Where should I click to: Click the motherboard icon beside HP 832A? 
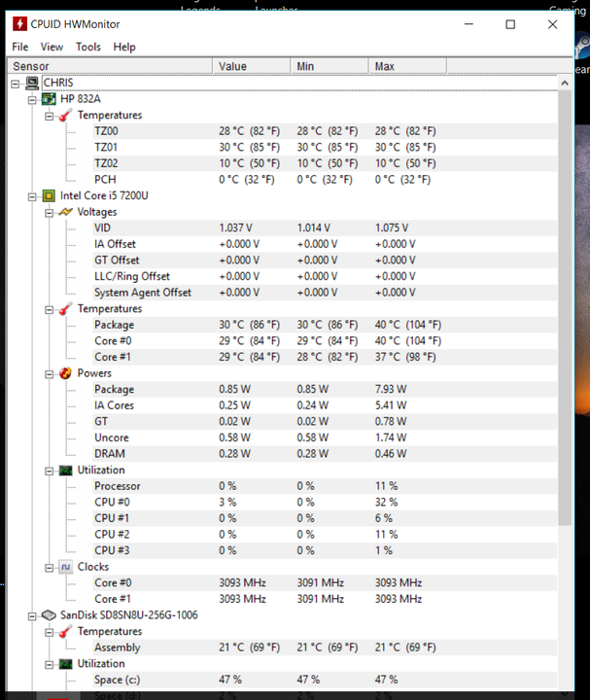pos(49,98)
